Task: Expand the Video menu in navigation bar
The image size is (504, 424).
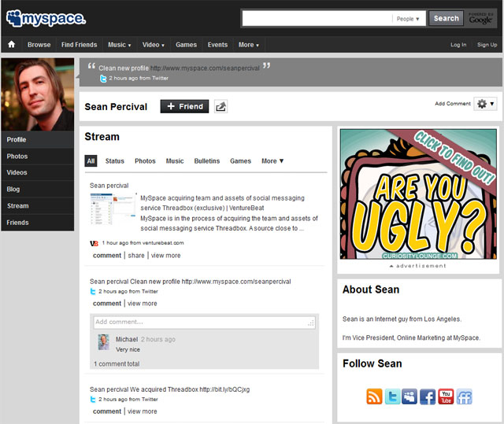Action: point(154,45)
